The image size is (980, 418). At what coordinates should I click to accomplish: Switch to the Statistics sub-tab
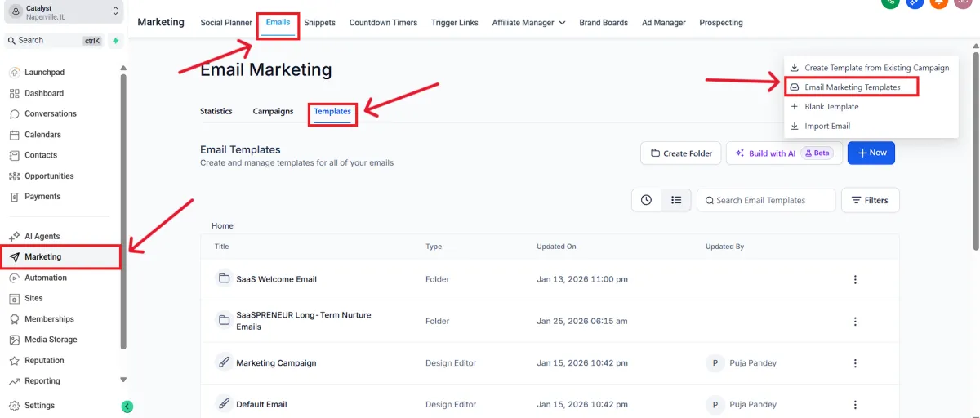click(x=216, y=111)
